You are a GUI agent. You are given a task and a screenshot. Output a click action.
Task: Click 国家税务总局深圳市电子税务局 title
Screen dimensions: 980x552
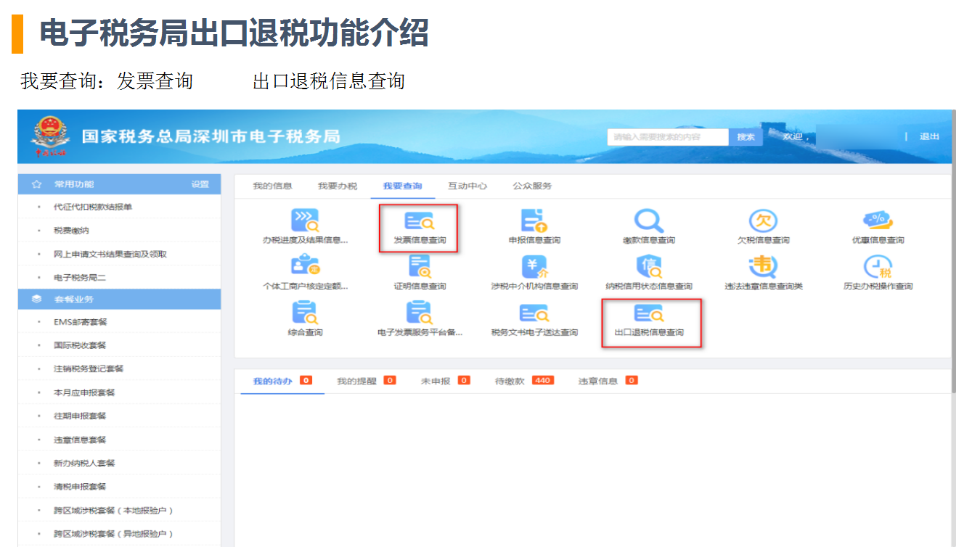211,136
